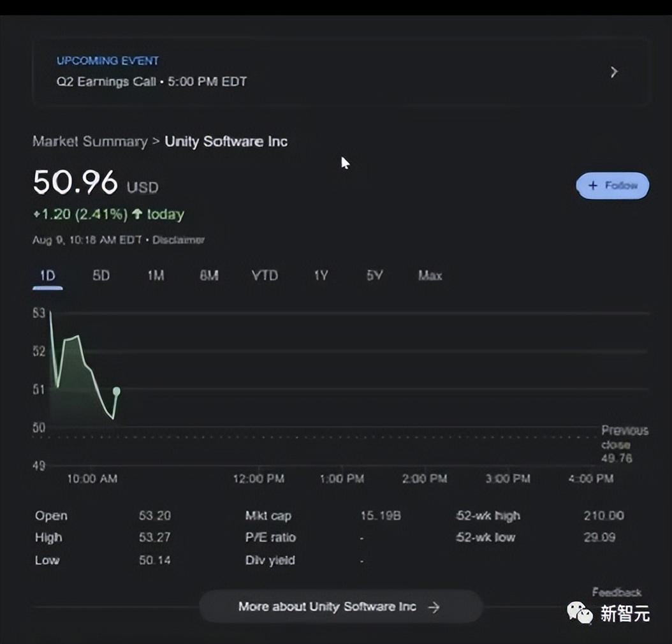Image resolution: width=672 pixels, height=644 pixels.
Task: Switch to the 6M chart range
Action: pos(209,275)
